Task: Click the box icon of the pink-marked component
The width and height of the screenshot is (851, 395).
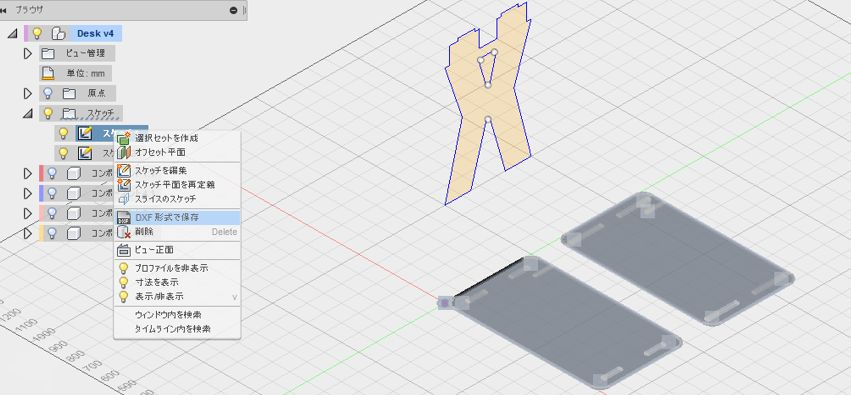Action: coord(74,214)
